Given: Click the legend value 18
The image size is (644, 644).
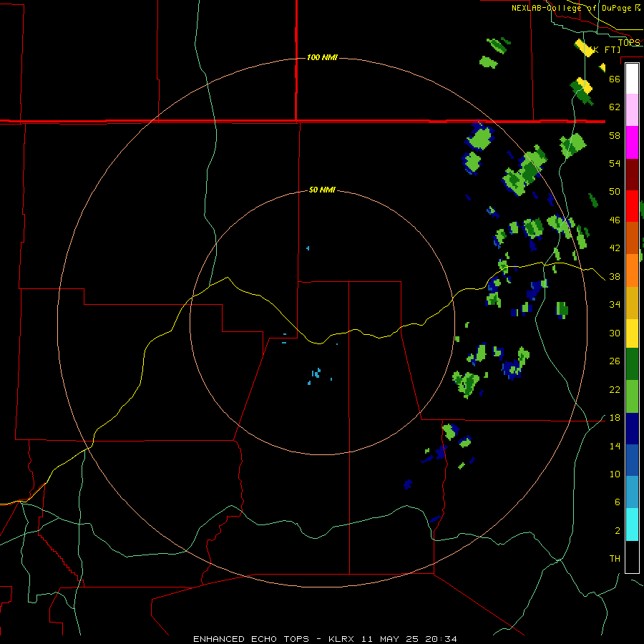Looking at the screenshot, I should [615, 418].
